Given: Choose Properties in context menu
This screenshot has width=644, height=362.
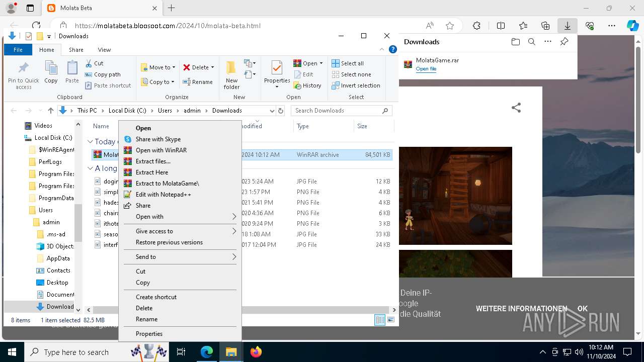Looking at the screenshot, I should [x=149, y=334].
